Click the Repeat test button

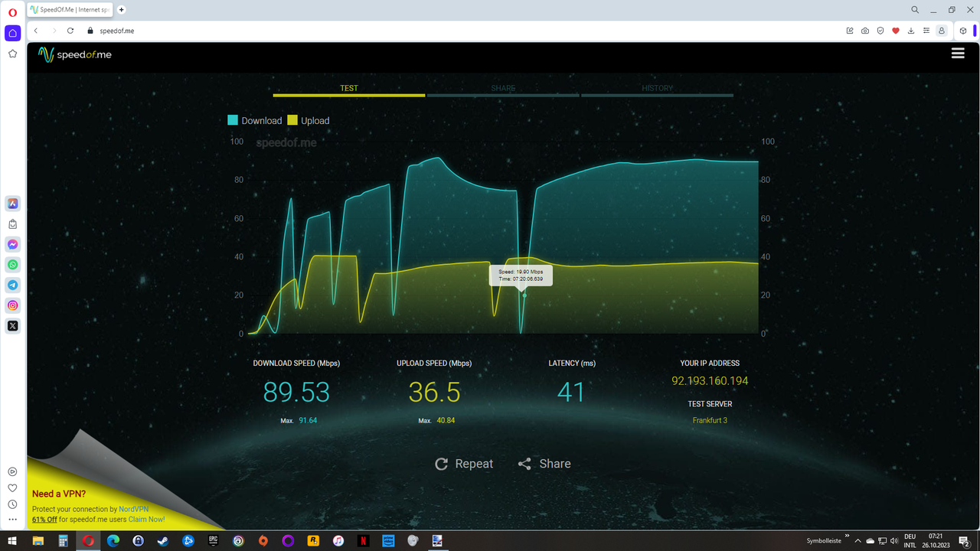[464, 464]
